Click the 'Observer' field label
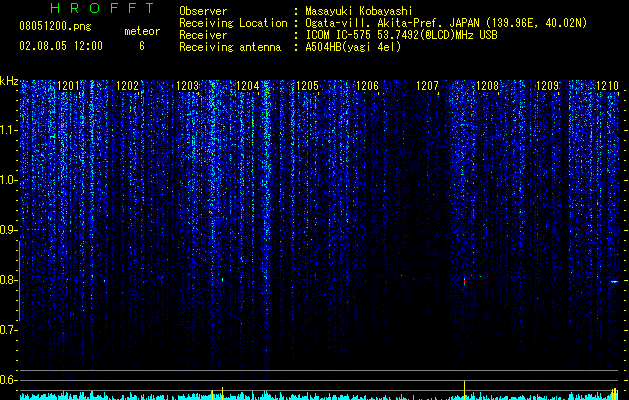The height and width of the screenshot is (400, 629). [x=203, y=11]
